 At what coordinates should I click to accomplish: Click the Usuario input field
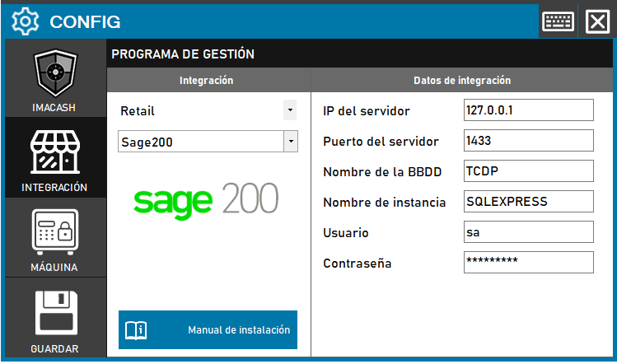(528, 232)
